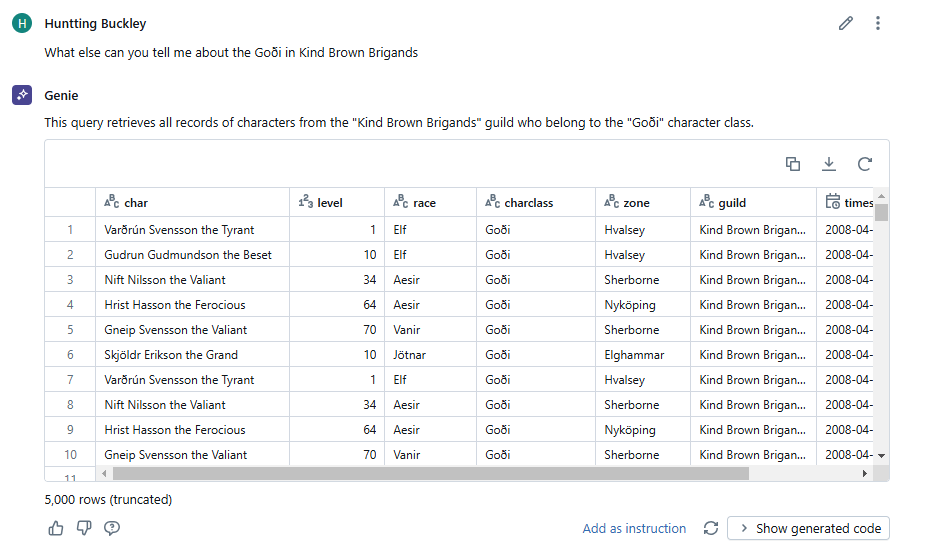Expand Show generated code
The image size is (939, 552).
click(808, 528)
